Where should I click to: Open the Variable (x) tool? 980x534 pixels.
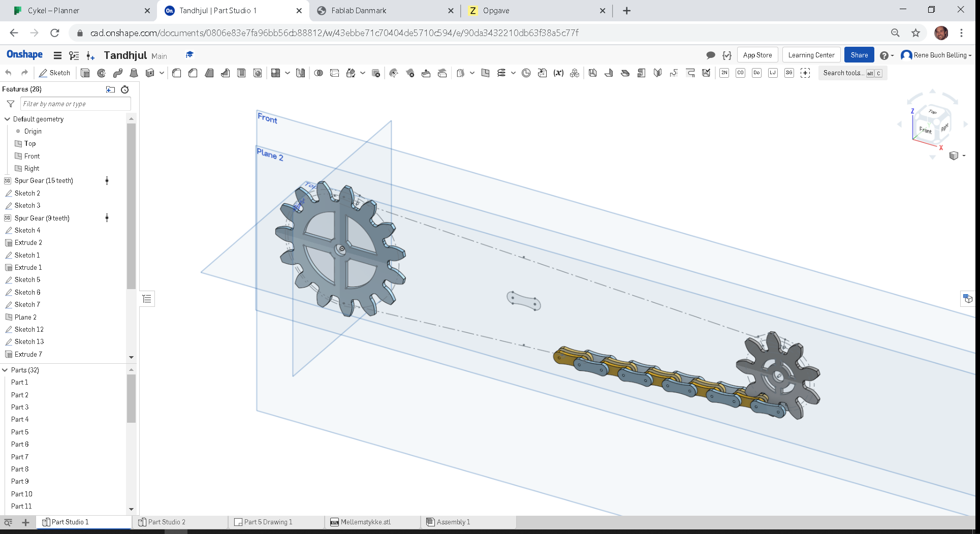point(558,73)
